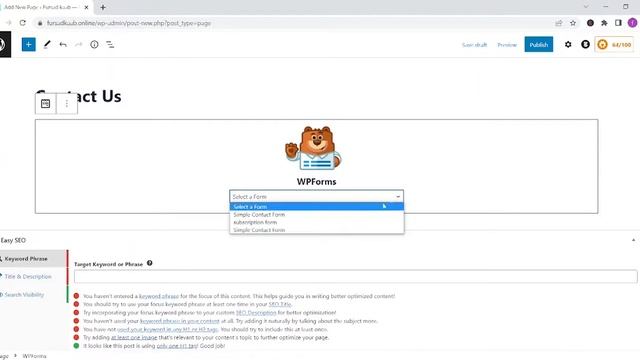The image size is (640, 360).
Task: Click the WPForms bear mascot image
Action: (313, 148)
